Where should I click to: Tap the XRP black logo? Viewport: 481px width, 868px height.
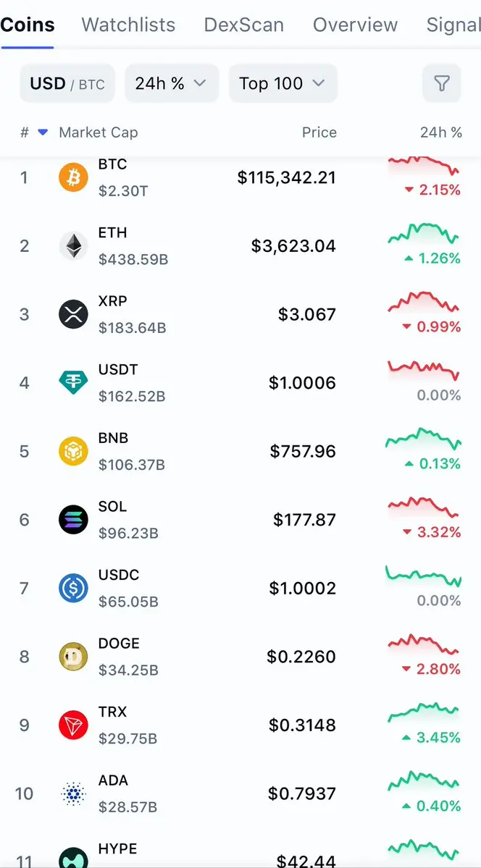point(73,314)
